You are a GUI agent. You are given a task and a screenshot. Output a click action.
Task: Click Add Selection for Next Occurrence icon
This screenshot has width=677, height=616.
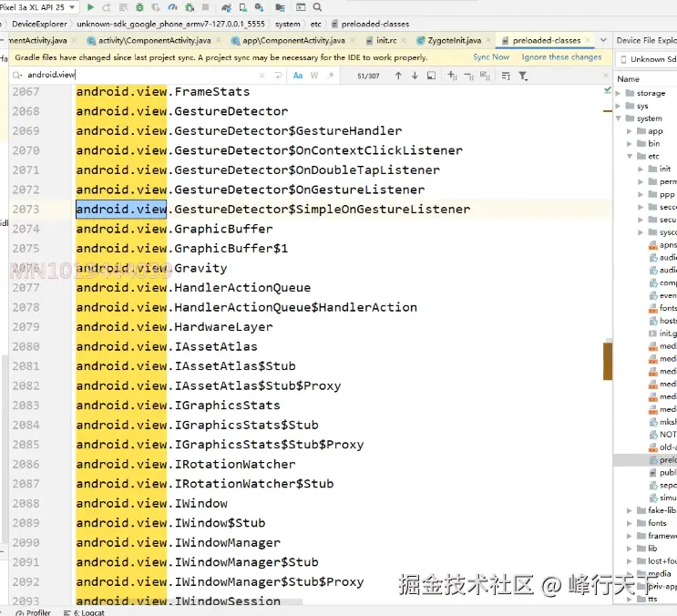pos(452,76)
